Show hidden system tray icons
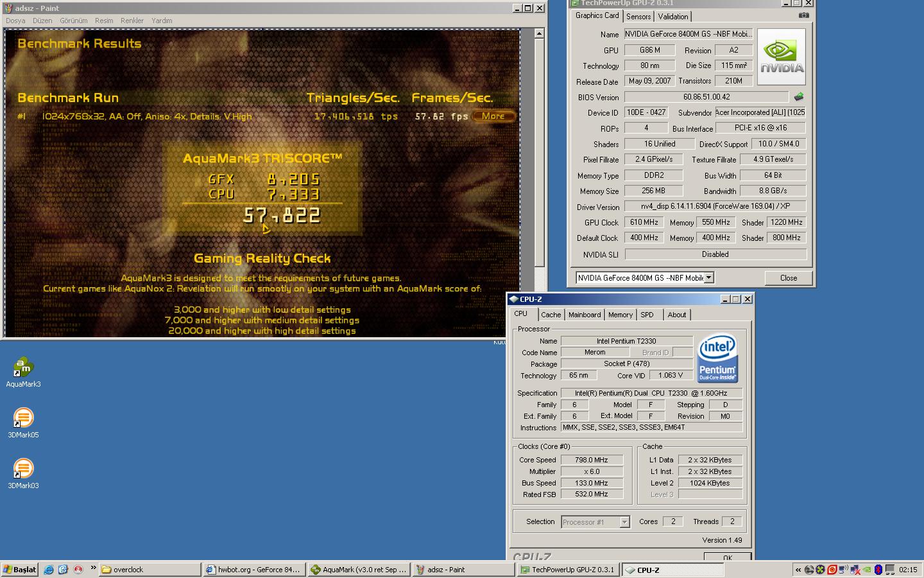 (x=798, y=570)
